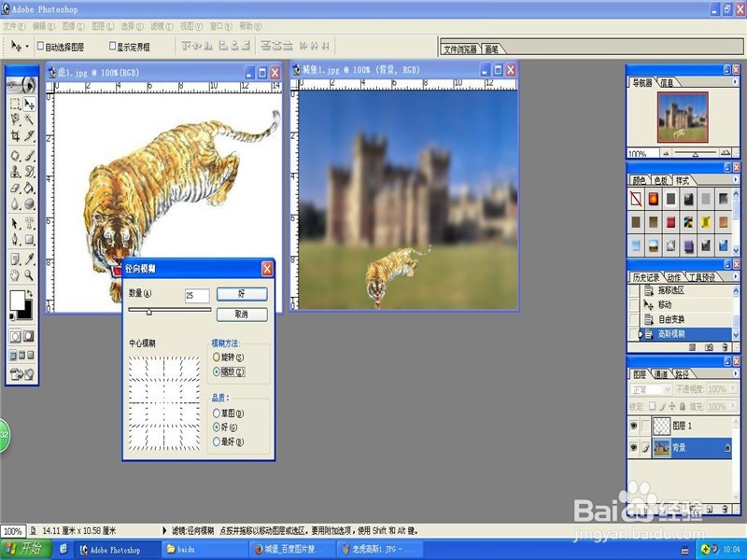Screen dimensions: 747x560
Task: Jump to ImageReady button in toolbox
Action: coord(21,374)
